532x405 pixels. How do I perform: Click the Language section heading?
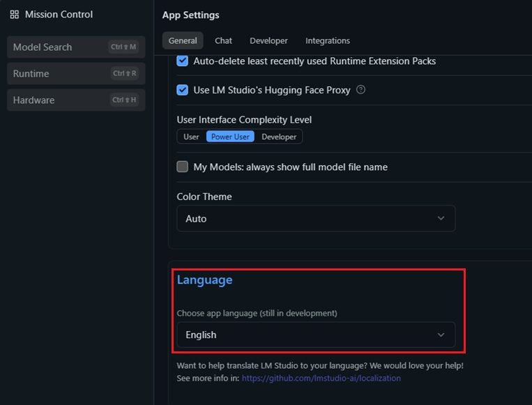coord(204,280)
